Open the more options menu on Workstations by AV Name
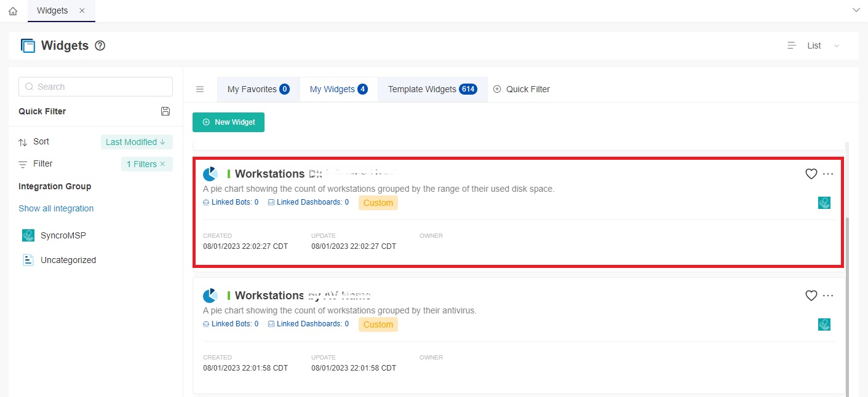868x397 pixels. (x=828, y=296)
